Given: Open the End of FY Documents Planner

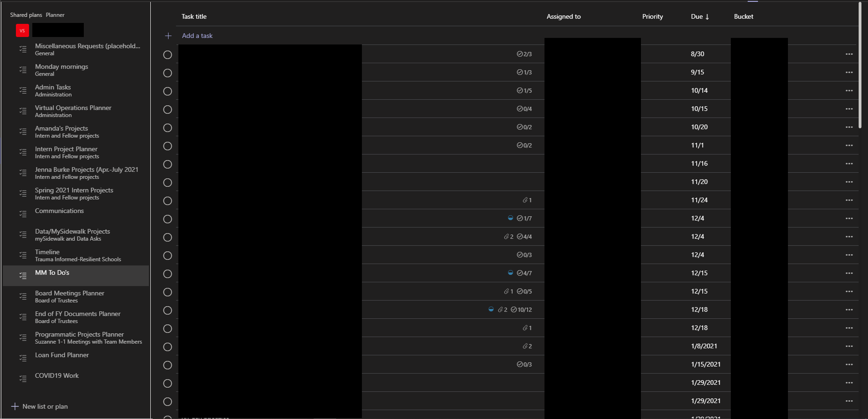Looking at the screenshot, I should [x=76, y=317].
